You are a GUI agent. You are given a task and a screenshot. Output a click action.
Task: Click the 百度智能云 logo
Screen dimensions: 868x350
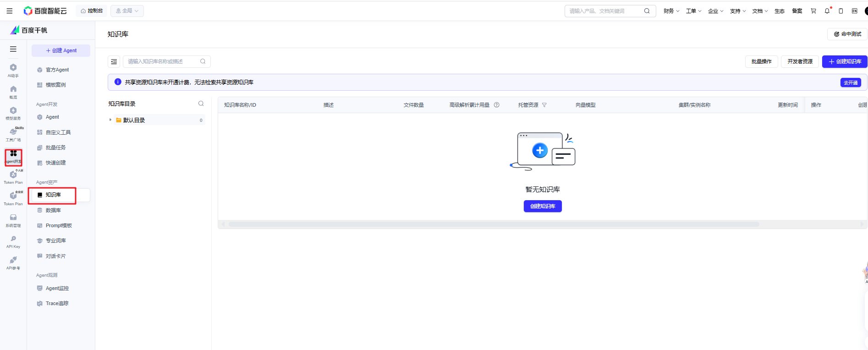pyautogui.click(x=45, y=11)
